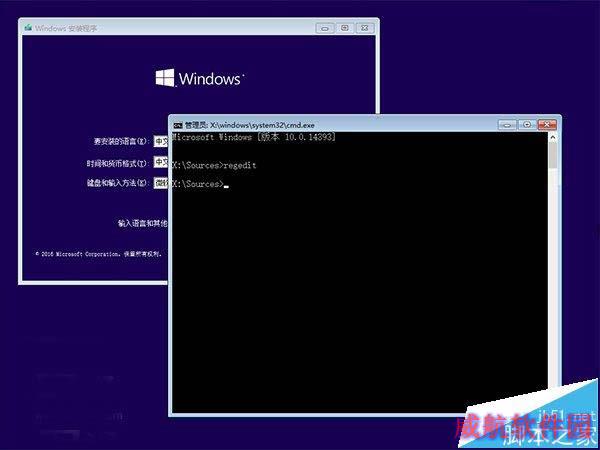The image size is (600, 450).
Task: Click the Windows Setup window title text
Action: click(x=66, y=28)
